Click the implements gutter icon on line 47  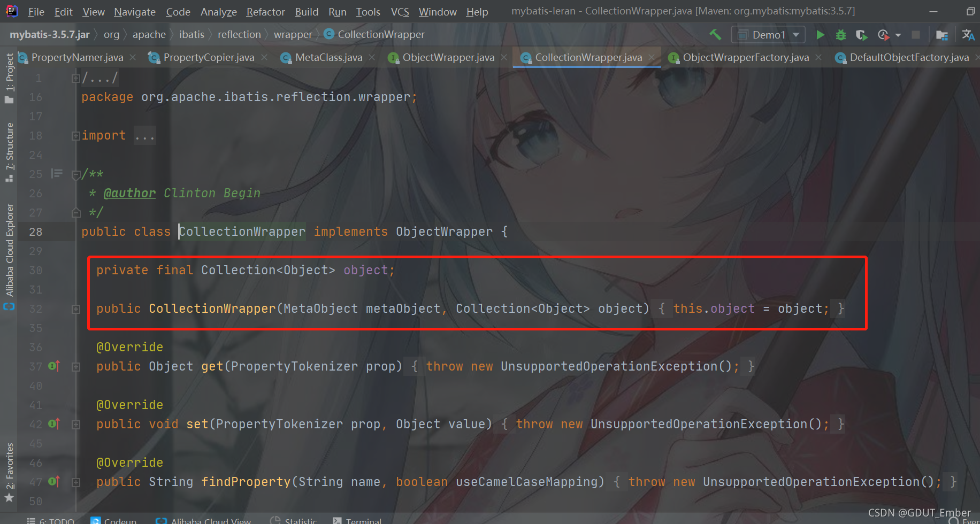54,482
